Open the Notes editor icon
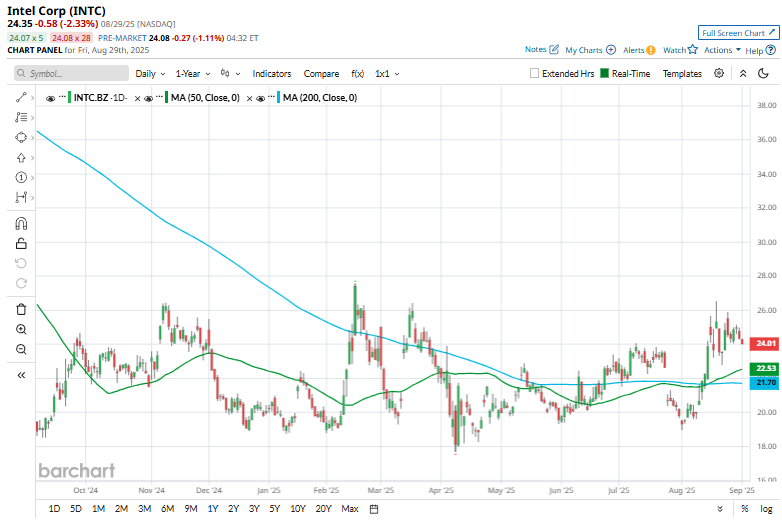This screenshot has width=782, height=523. pyautogui.click(x=554, y=49)
